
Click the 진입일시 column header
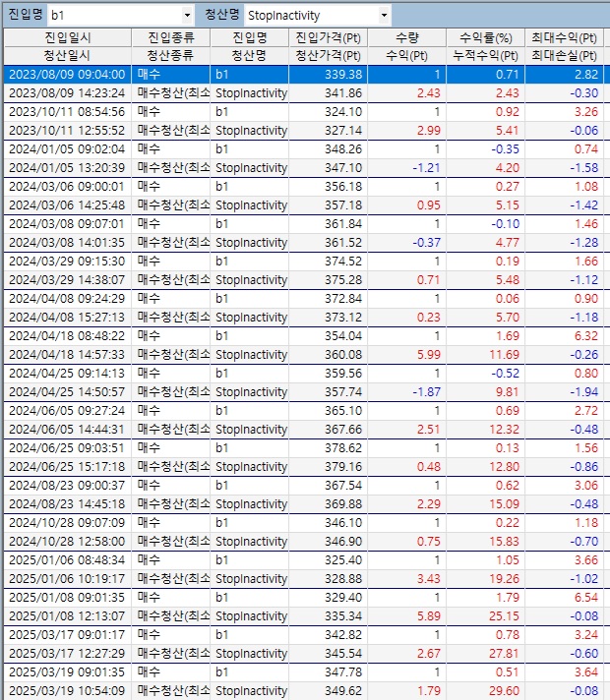click(66, 37)
